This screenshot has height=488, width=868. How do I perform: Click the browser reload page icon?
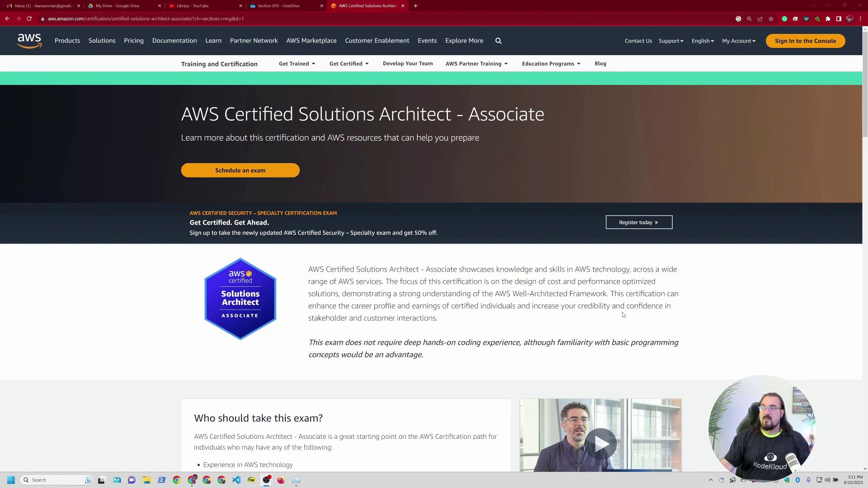(x=29, y=19)
